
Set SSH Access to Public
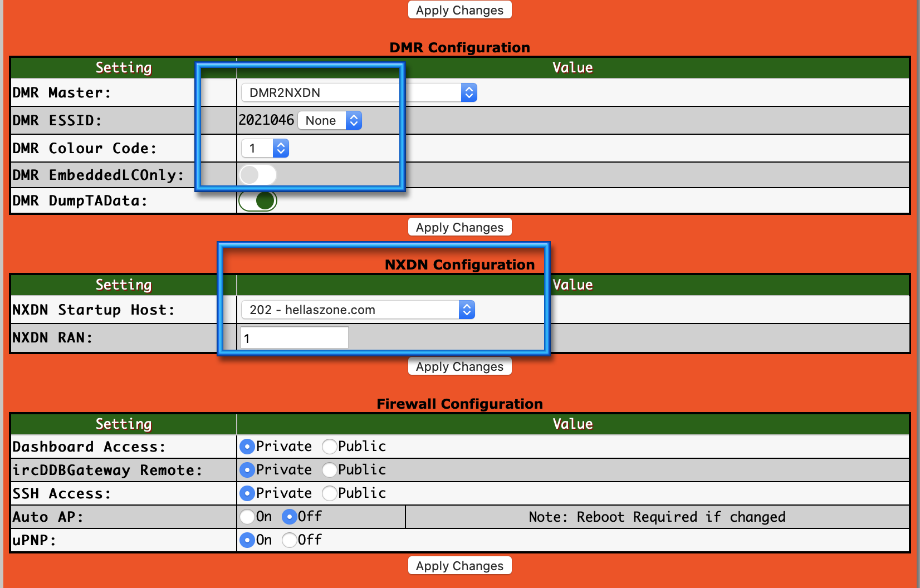point(330,493)
